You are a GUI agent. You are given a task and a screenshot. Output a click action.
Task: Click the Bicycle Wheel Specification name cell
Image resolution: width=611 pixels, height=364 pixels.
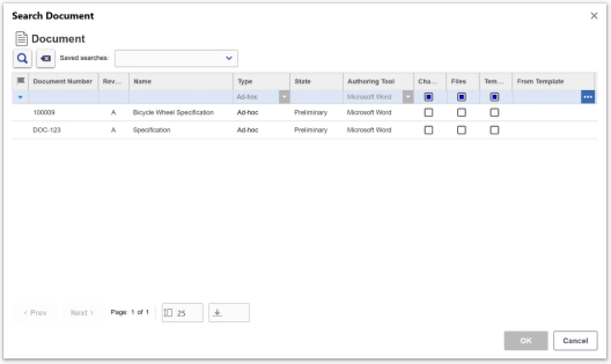click(x=174, y=112)
